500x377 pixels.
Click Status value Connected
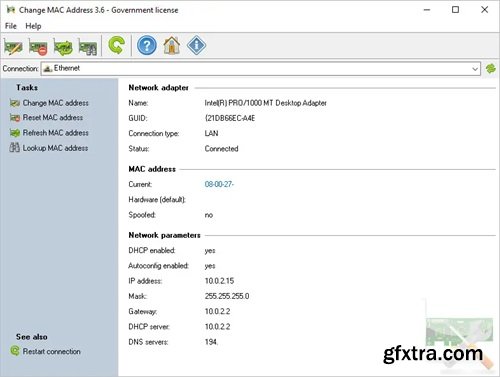[221, 149]
